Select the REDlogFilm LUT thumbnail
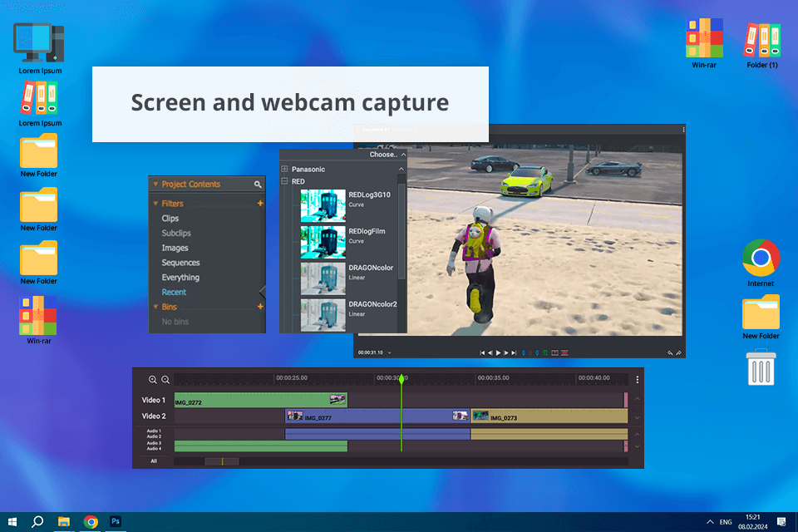 (x=323, y=242)
